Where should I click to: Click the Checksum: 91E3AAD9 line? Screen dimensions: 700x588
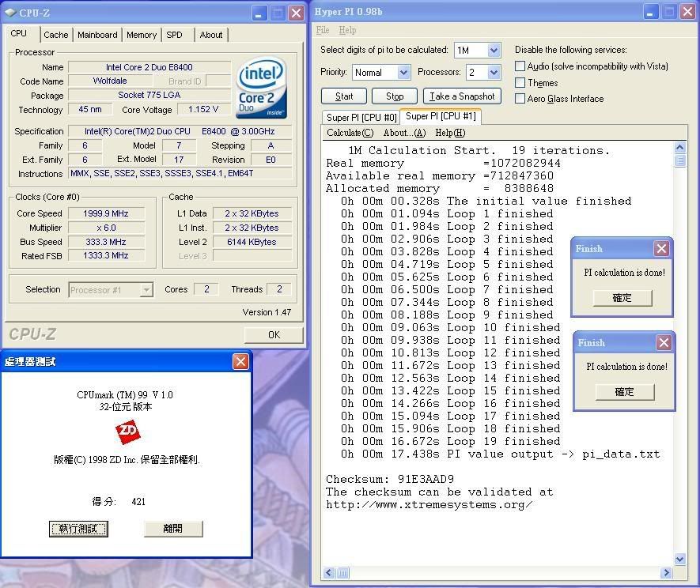[x=390, y=479]
